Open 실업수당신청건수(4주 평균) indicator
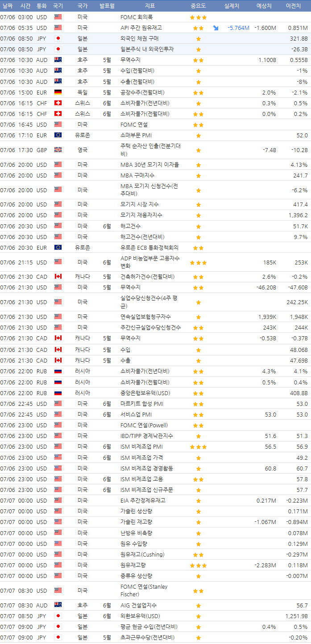This screenshot has width=311, height=644. click(x=149, y=302)
